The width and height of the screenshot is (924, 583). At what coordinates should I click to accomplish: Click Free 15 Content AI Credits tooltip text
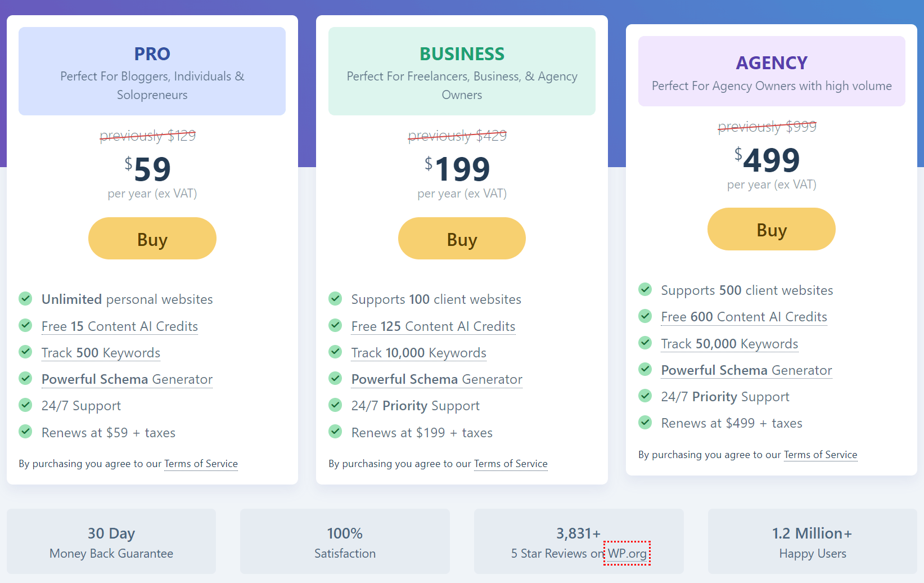tap(120, 326)
